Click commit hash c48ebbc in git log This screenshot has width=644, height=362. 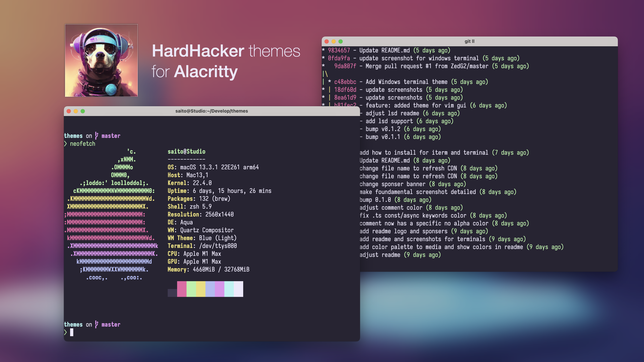click(345, 82)
